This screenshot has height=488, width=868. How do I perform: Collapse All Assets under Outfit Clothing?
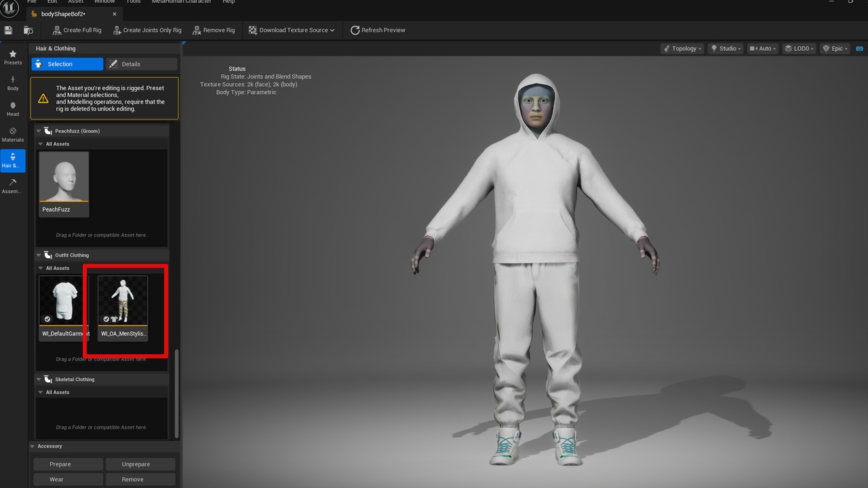click(41, 268)
